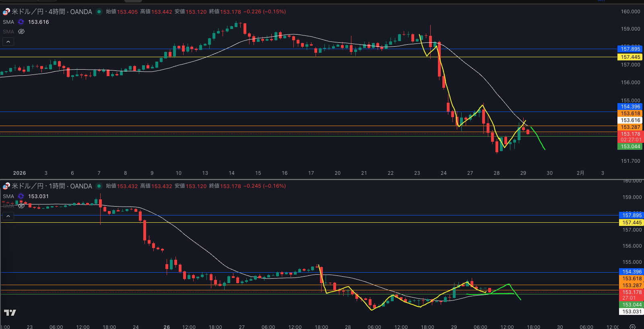Click USD/JPY flag icon on 1-hour chart
644x329 pixels.
click(x=6, y=186)
